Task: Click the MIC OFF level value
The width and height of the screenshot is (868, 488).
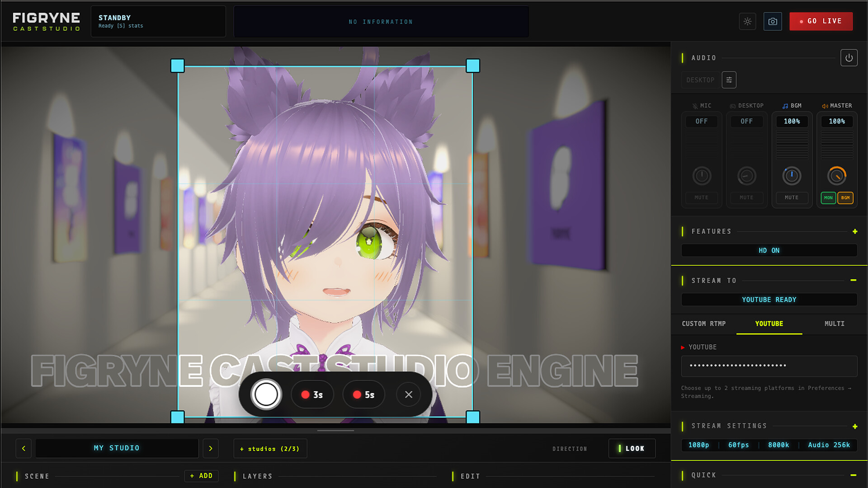Action: click(x=701, y=121)
